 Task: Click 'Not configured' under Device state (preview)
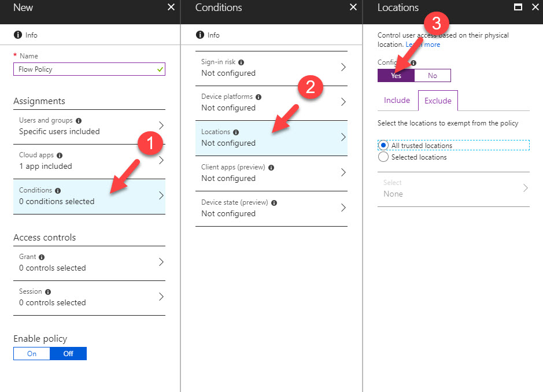click(x=228, y=214)
